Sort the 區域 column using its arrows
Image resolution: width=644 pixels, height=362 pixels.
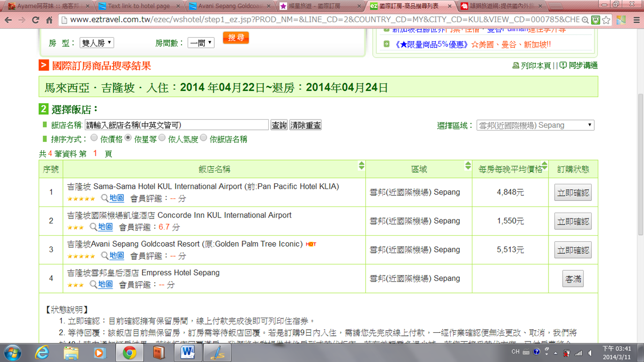point(468,165)
